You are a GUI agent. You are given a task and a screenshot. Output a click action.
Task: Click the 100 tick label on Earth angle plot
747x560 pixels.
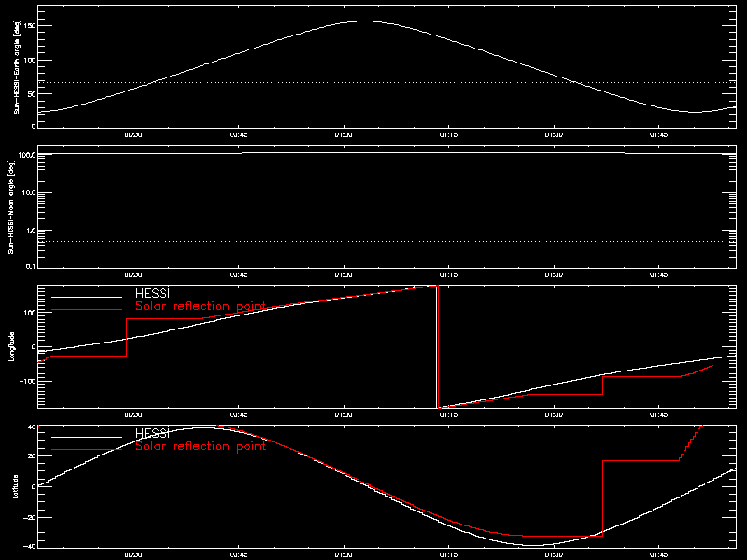point(30,60)
